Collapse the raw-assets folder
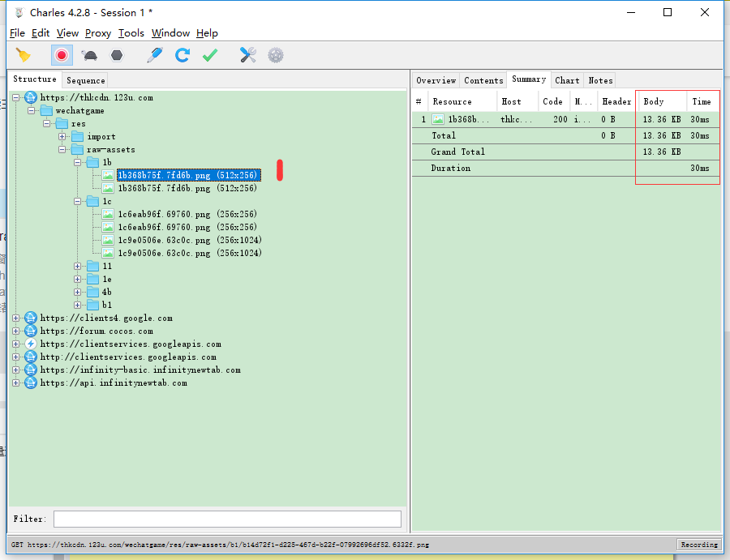Viewport: 730px width, 560px height. coord(62,150)
